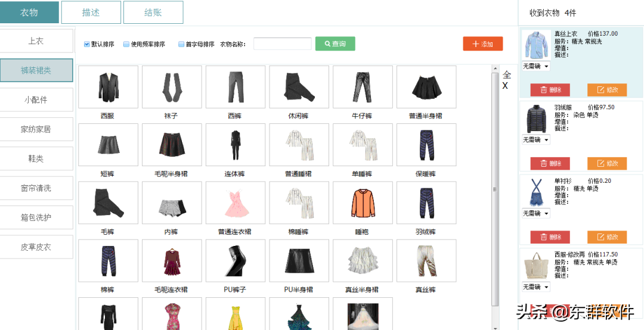Viewport: 644px width, 330px height.
Task: Pick the 真丝半身裙 silk skirt image
Action: pos(363,261)
